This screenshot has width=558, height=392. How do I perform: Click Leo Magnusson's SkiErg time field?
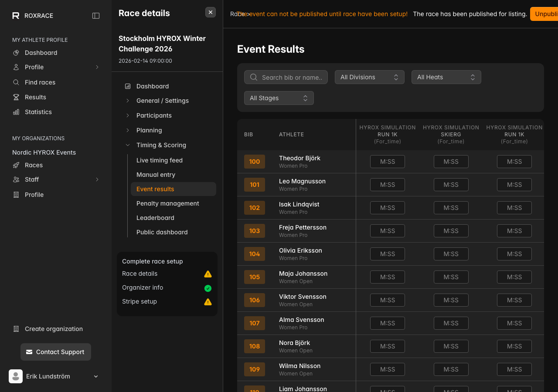point(451,185)
